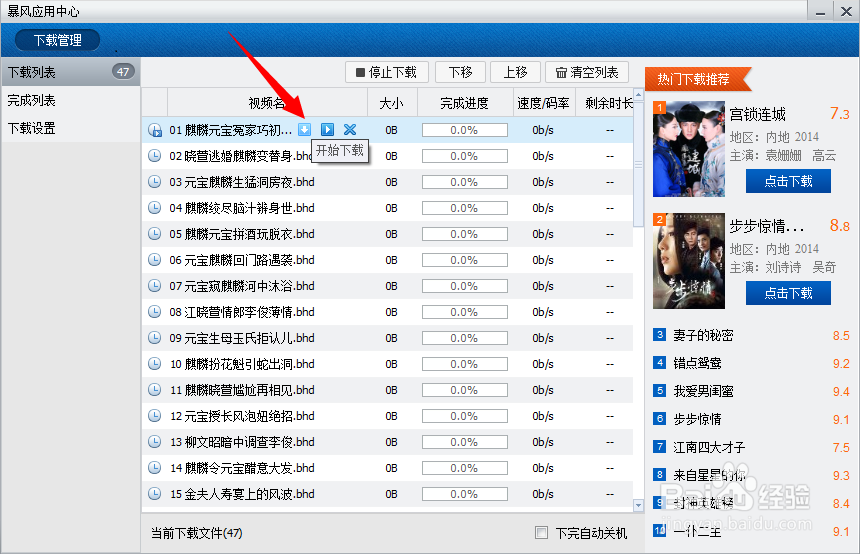Click rank badge 3 next to 妻子的秘密
Viewport: 860px width, 554px height.
click(659, 335)
